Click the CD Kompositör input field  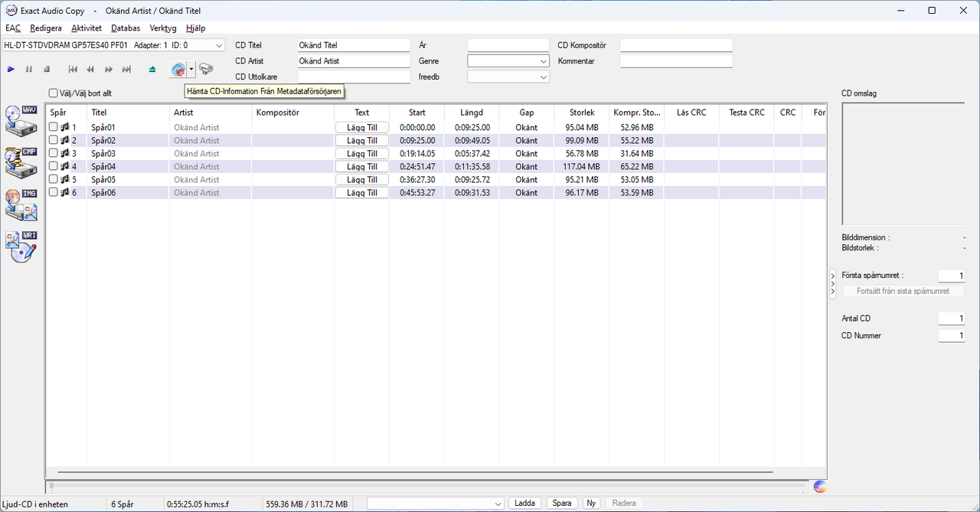pyautogui.click(x=676, y=46)
